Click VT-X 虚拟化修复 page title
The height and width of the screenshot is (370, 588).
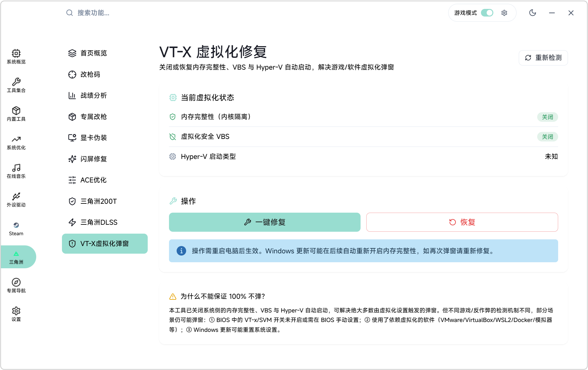coord(213,52)
